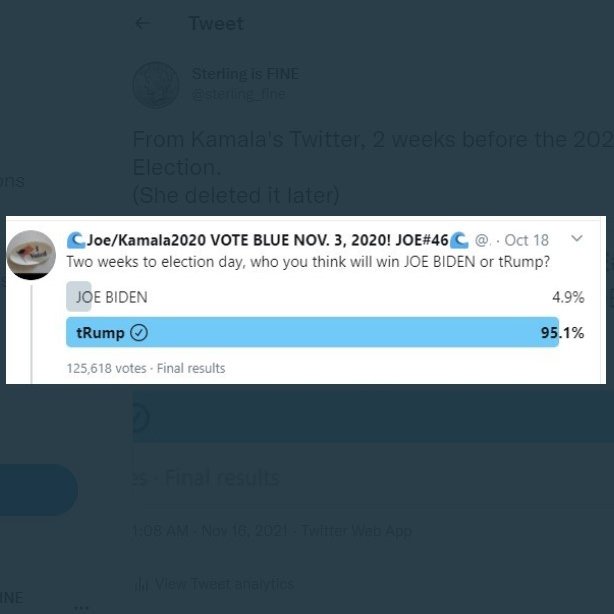
Task: Click the dimmed circled checkmark below the poll image
Action: click(138, 418)
